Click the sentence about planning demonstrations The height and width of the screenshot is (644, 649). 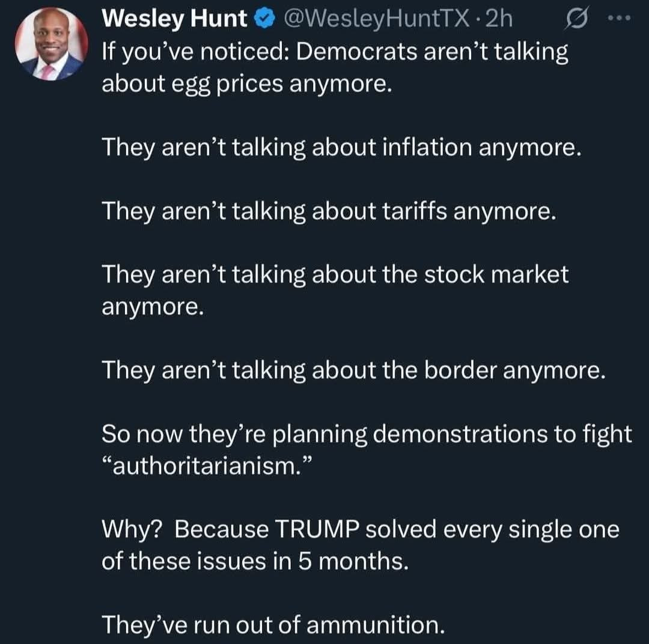[367, 434]
